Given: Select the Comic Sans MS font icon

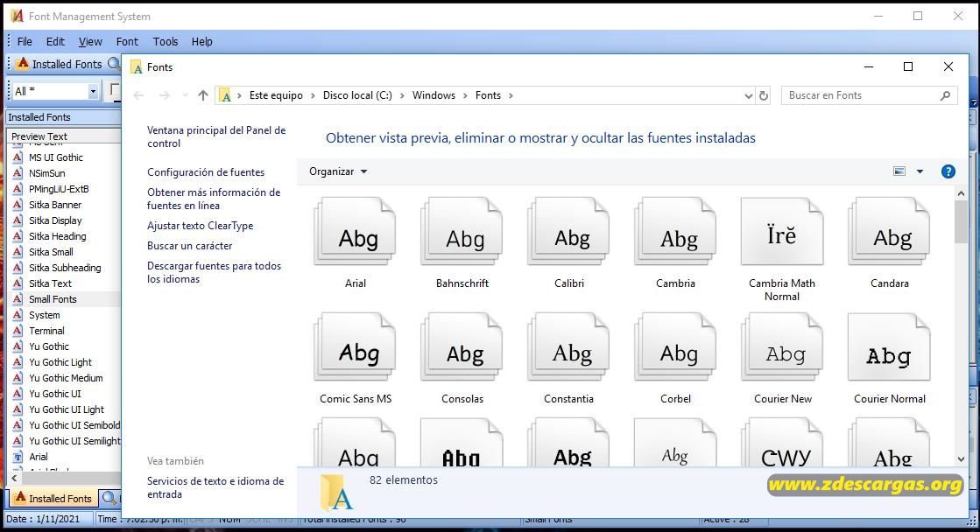Looking at the screenshot, I should pyautogui.click(x=355, y=347).
